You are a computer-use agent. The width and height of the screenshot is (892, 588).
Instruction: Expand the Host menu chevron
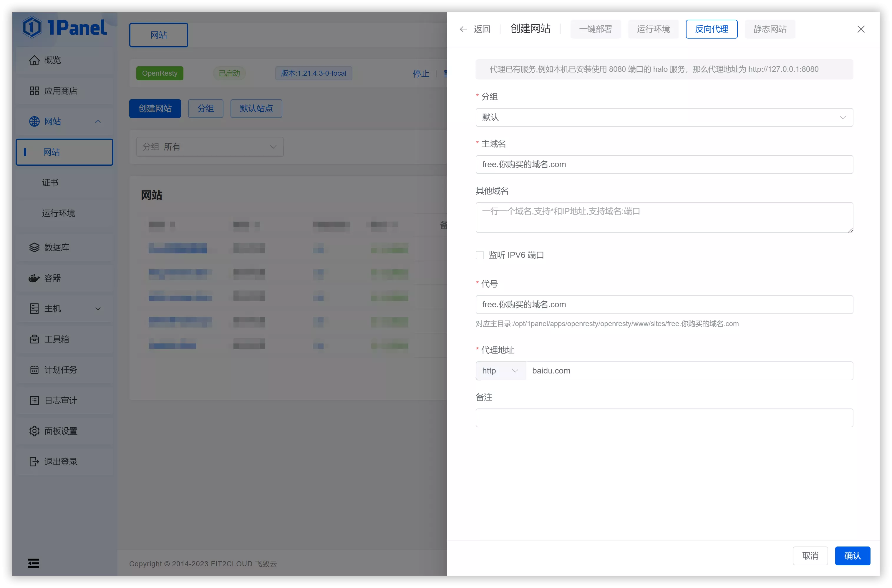point(98,309)
